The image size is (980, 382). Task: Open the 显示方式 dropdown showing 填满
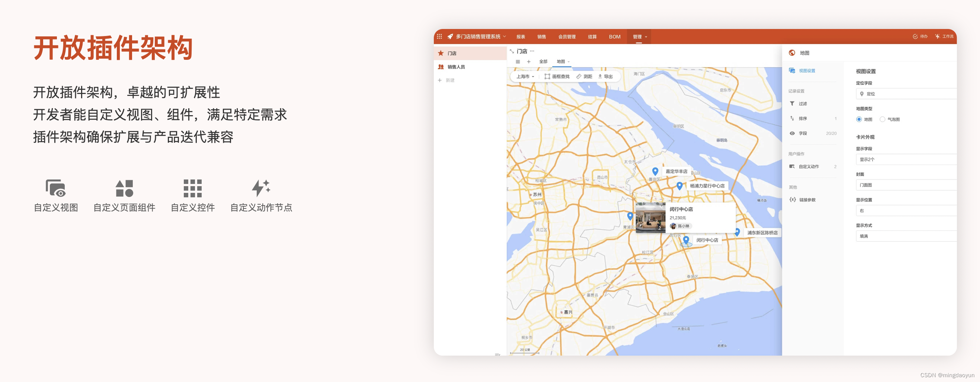[906, 236]
